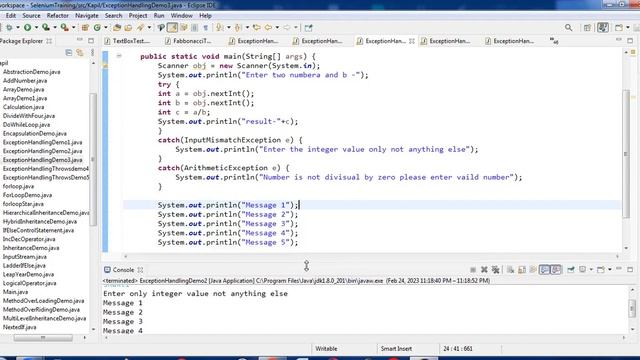The width and height of the screenshot is (640, 360).
Task: Click Remove All Terminated Launches icon
Action: click(x=496, y=270)
